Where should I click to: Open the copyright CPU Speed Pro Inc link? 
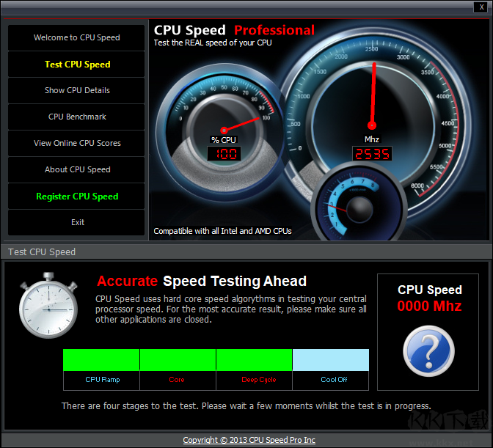click(x=249, y=440)
